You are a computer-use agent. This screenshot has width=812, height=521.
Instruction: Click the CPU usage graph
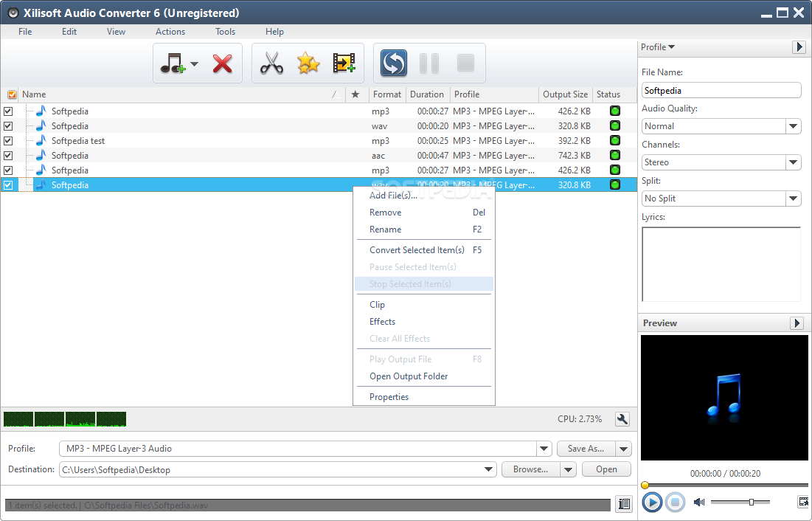(65, 419)
